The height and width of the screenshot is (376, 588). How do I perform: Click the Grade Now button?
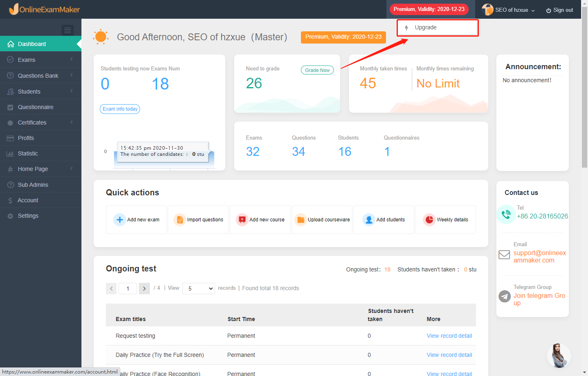(x=317, y=70)
